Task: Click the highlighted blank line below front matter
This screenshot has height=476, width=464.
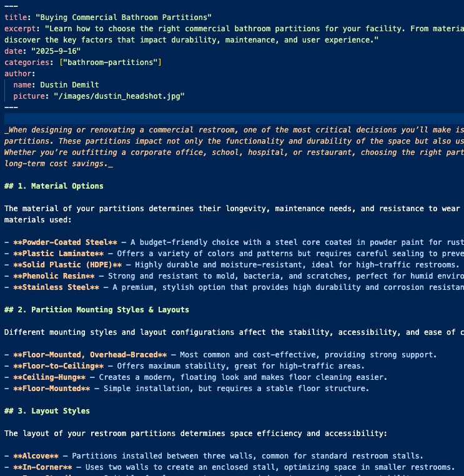Action: tap(232, 118)
